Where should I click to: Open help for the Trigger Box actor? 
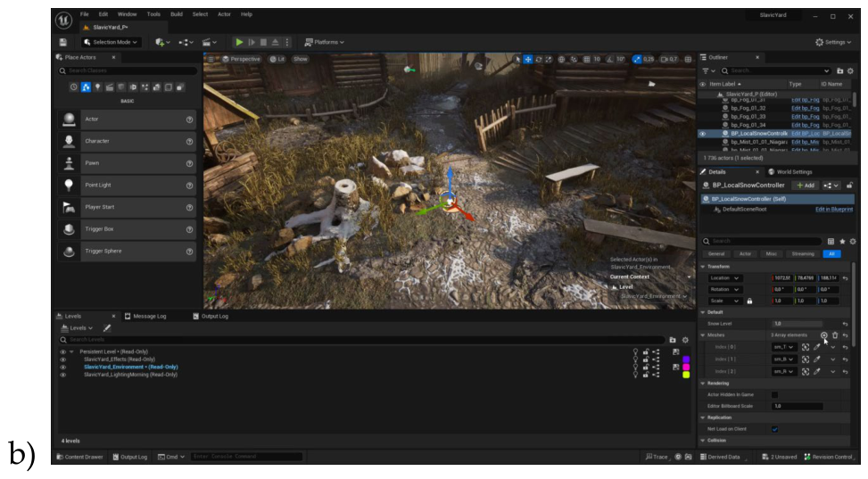(x=189, y=229)
